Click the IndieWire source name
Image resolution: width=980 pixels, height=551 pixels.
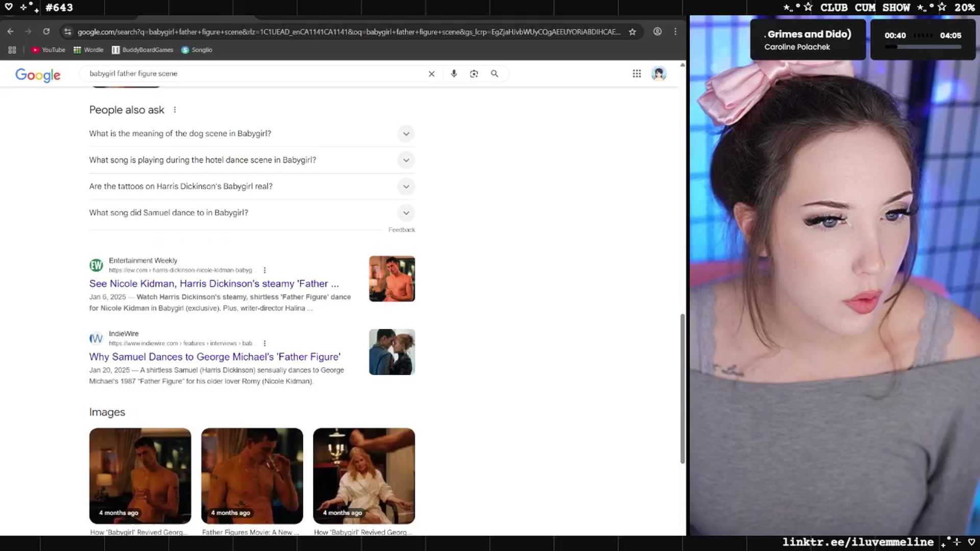124,334
